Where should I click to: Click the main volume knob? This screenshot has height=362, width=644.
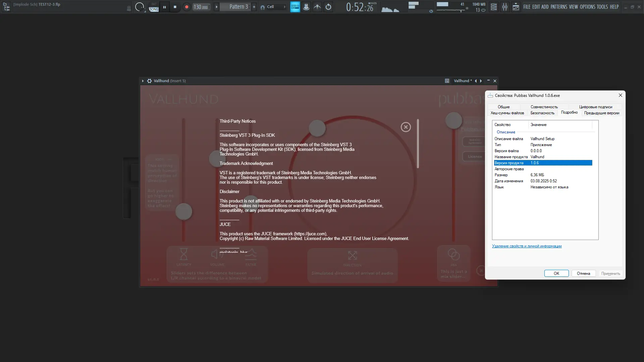tap(139, 7)
